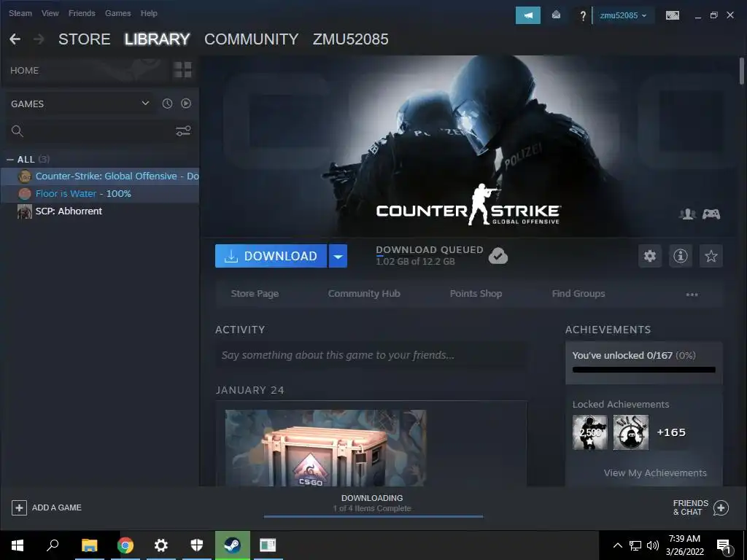The height and width of the screenshot is (560, 747).
Task: Click the blue DOWNLOAD button
Action: point(271,256)
